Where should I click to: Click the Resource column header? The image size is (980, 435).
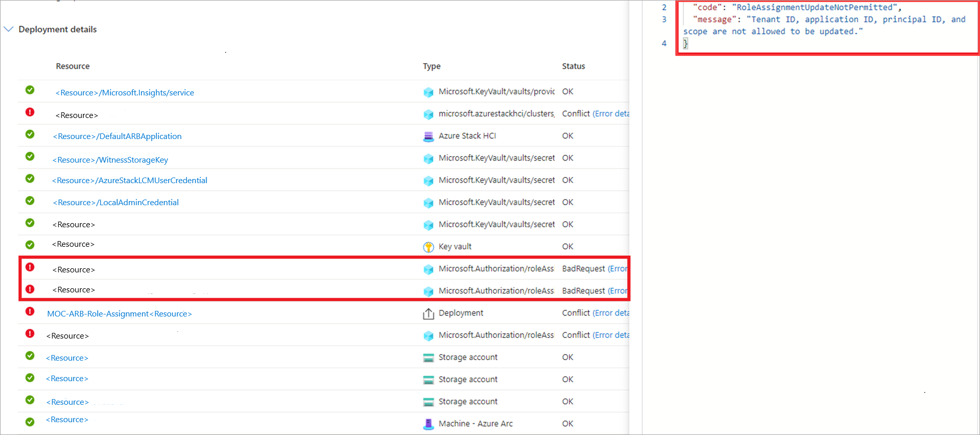click(73, 66)
